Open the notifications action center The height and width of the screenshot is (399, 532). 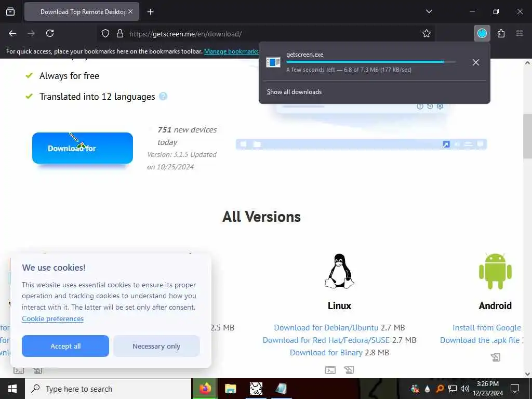pos(515,389)
